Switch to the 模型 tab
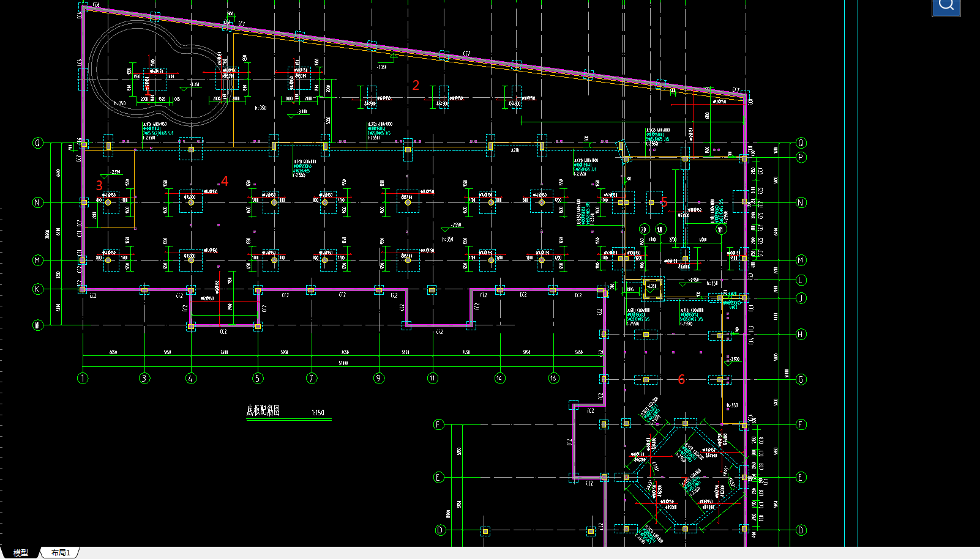980x559 pixels. click(x=21, y=552)
